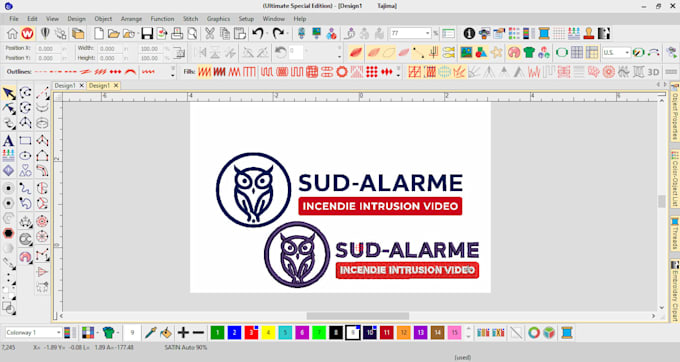Choose the Select Object arrow tool

8,93
